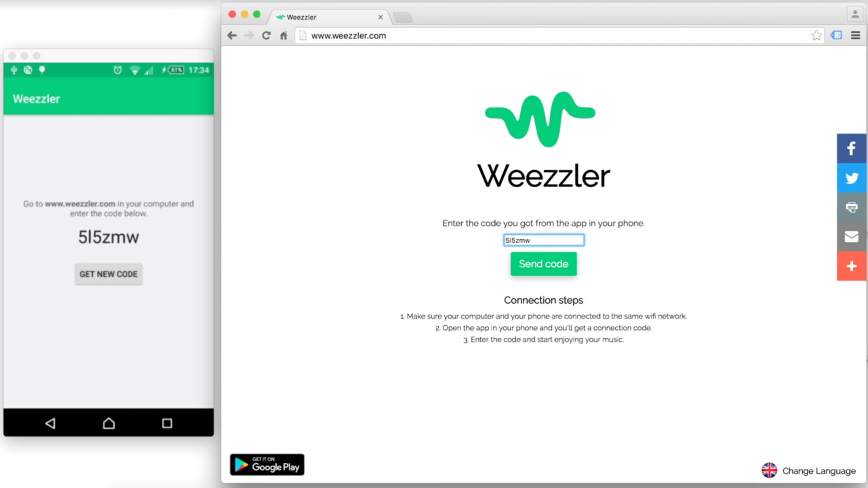Select the code input field

[x=542, y=240]
